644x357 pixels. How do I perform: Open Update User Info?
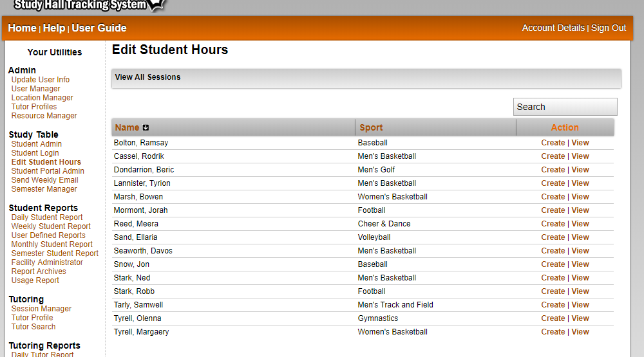[40, 80]
